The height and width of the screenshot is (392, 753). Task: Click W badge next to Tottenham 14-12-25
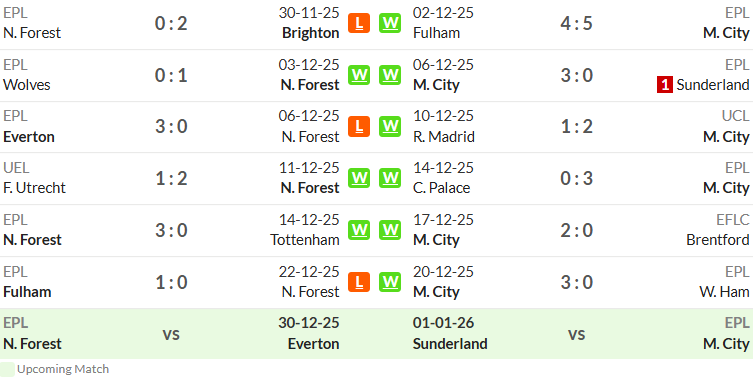(359, 230)
